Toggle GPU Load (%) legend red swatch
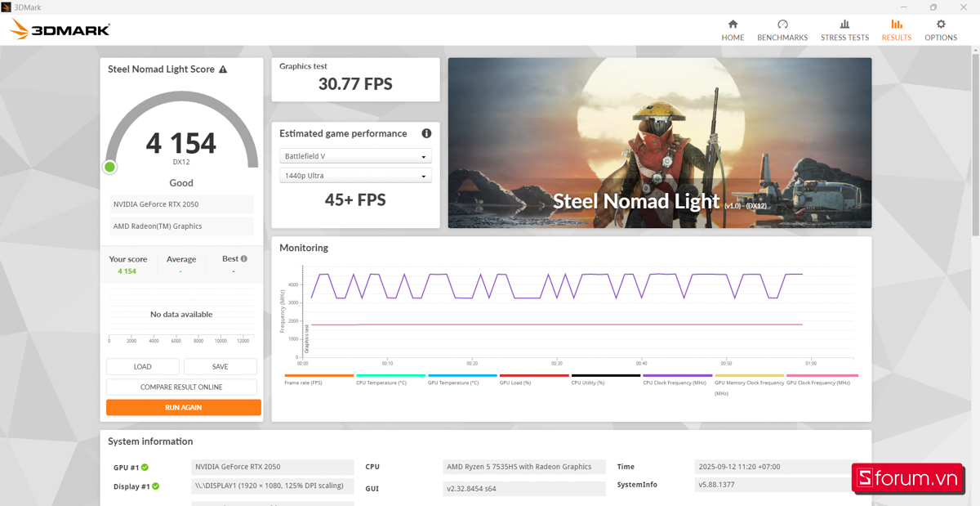 (x=534, y=375)
